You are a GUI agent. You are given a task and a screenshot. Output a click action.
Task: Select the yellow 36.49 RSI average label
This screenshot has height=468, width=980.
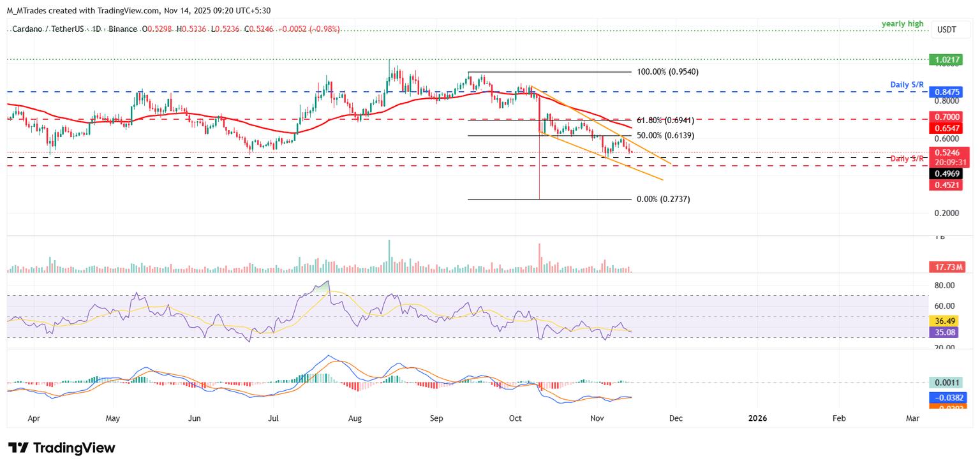coord(949,321)
